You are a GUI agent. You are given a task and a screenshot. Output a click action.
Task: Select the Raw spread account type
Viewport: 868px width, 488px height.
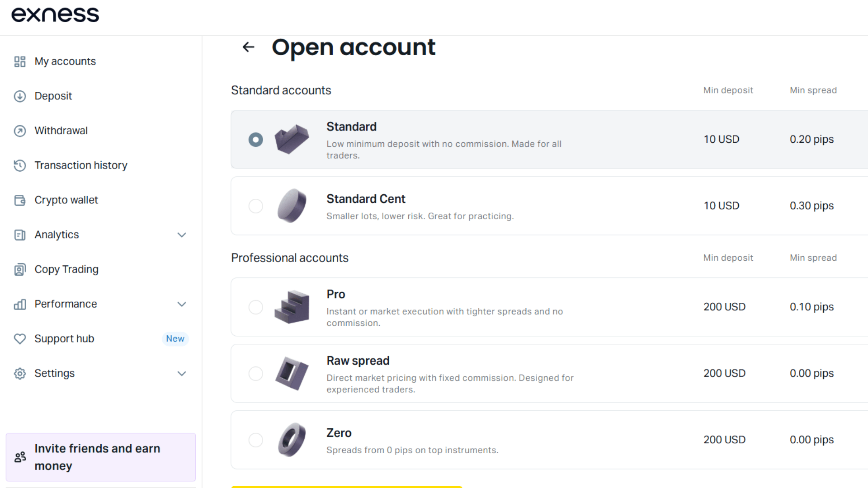(256, 373)
